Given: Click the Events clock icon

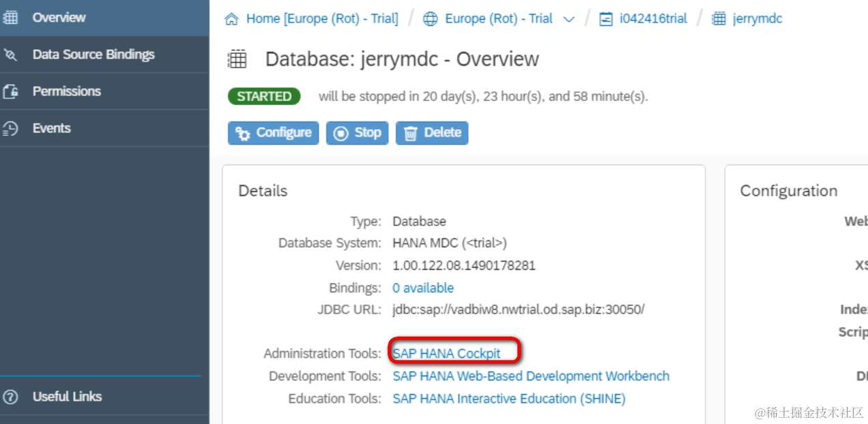Looking at the screenshot, I should pos(10,128).
